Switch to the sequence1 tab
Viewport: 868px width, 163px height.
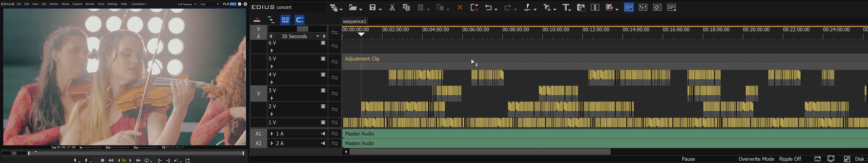354,21
